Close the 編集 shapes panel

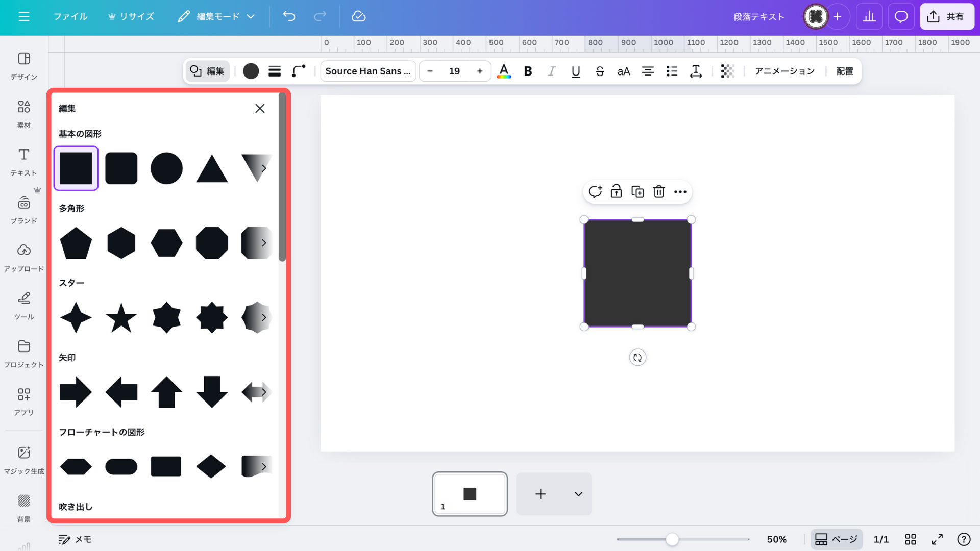click(260, 108)
